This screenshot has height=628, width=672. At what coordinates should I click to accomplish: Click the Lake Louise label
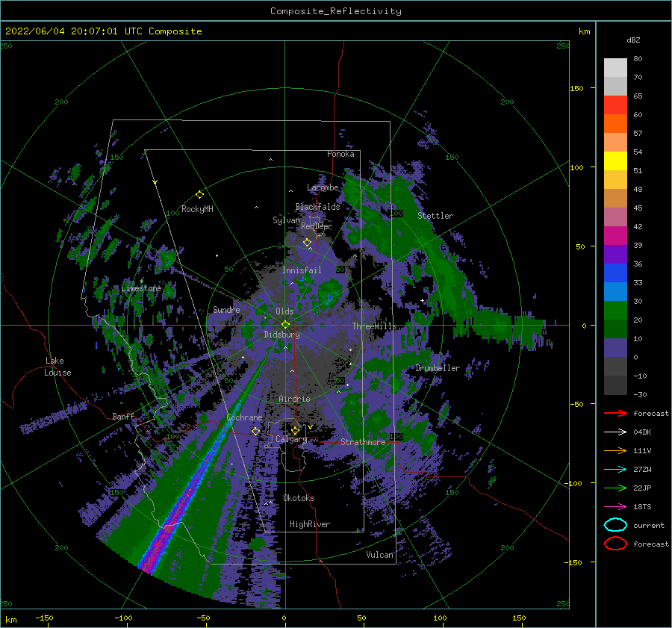click(57, 367)
